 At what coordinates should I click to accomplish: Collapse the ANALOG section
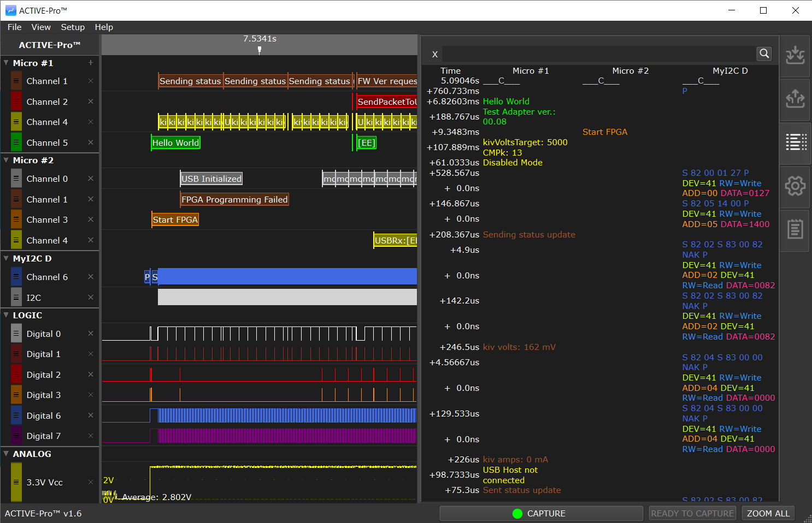click(7, 454)
